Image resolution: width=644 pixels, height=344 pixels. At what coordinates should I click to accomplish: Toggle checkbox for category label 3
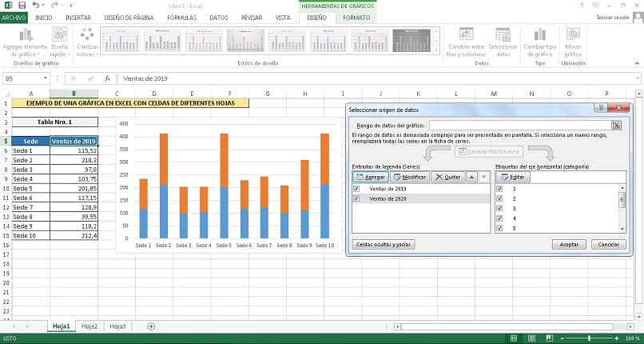tap(499, 208)
